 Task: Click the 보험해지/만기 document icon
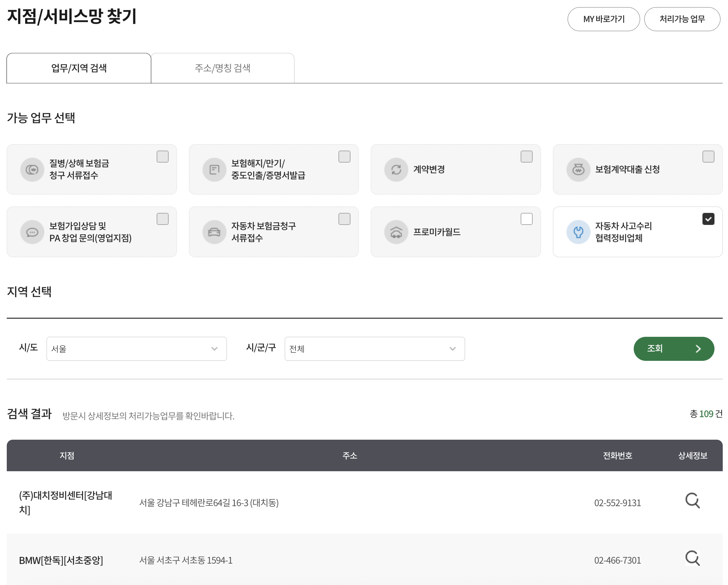(x=214, y=170)
